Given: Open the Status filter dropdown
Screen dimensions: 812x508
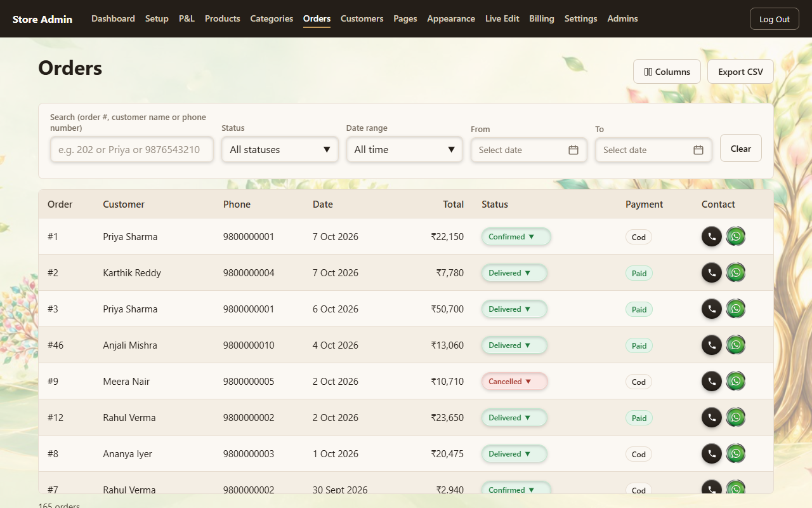Looking at the screenshot, I should coord(280,150).
